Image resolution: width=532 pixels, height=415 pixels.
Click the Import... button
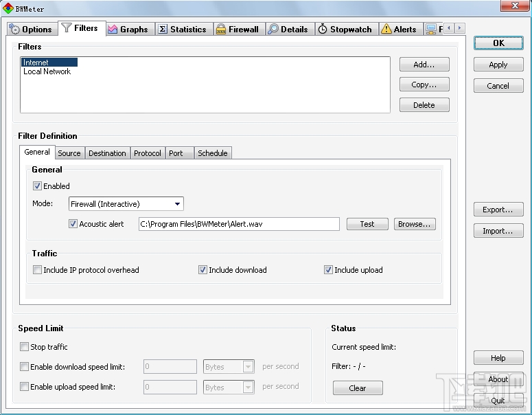click(x=498, y=231)
